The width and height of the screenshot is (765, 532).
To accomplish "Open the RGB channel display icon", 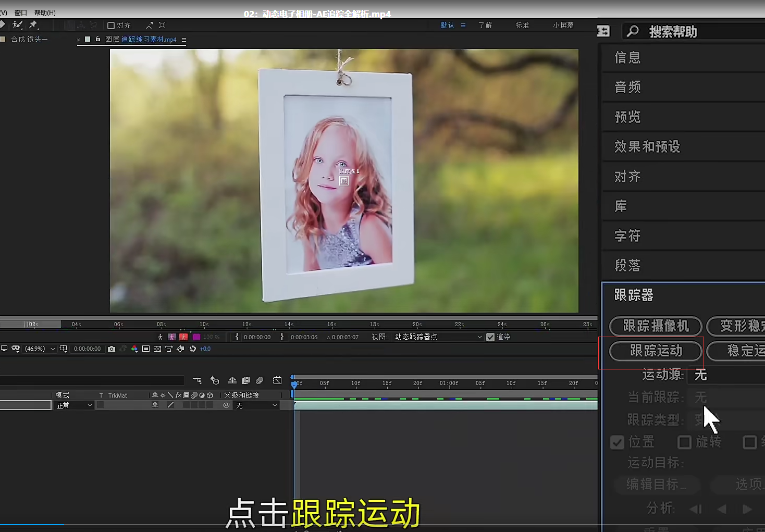I will 134,349.
